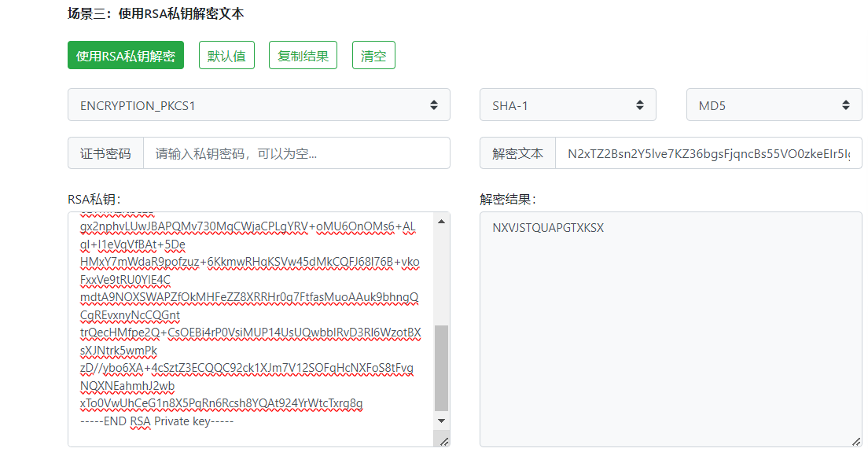Click the 证书密码 label addon

105,153
